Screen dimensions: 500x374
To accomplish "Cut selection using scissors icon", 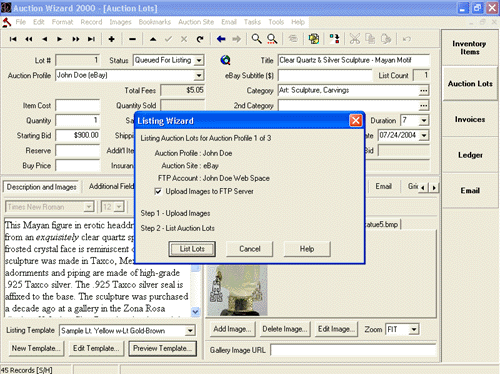I will (355, 39).
